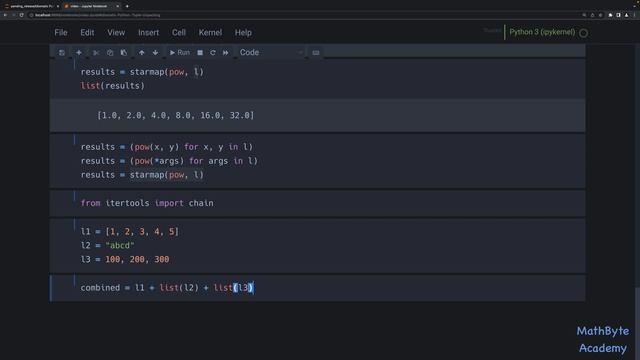Image resolution: width=640 pixels, height=360 pixels.
Task: Open the command palette keyboard icon
Action: click(316, 53)
